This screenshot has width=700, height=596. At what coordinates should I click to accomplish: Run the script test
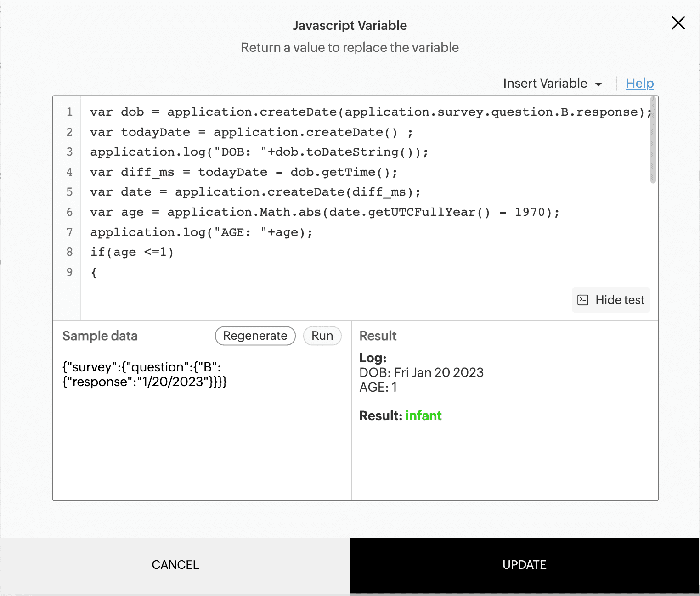click(322, 336)
